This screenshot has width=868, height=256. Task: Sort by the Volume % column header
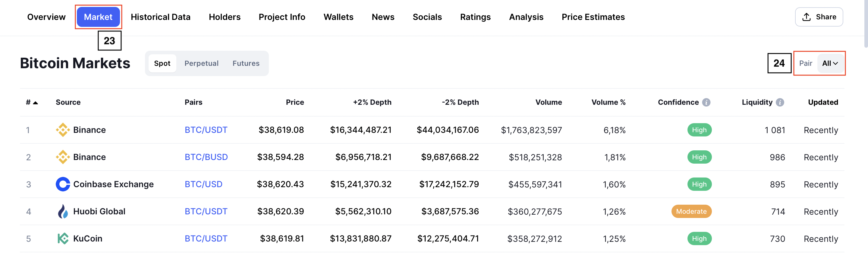click(608, 102)
